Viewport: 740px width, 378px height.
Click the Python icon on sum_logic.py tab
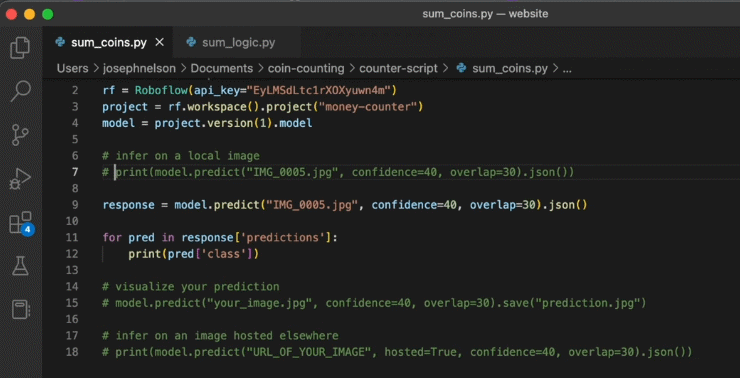pyautogui.click(x=191, y=42)
